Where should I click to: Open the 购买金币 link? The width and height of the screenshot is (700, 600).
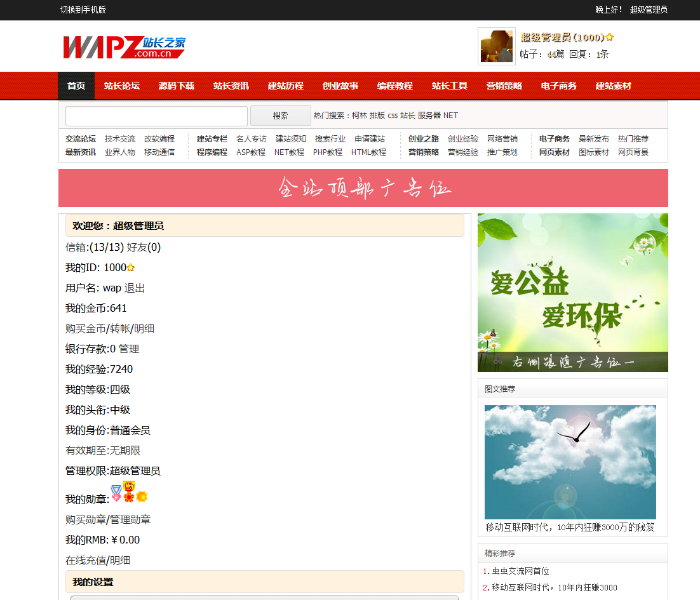[x=85, y=329]
